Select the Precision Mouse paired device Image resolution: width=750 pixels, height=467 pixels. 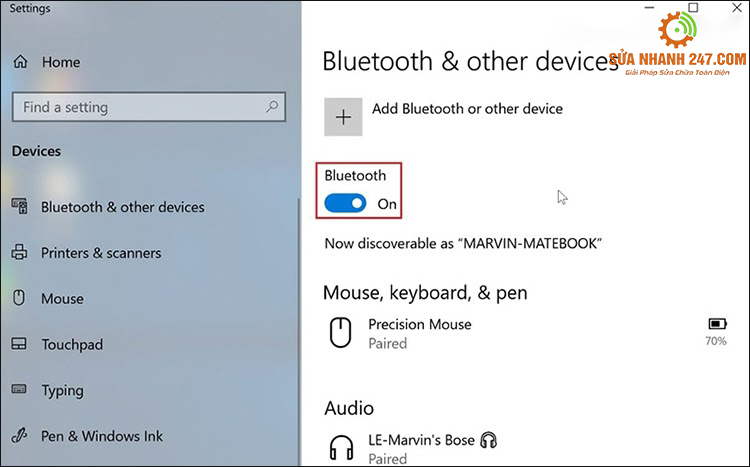click(420, 333)
